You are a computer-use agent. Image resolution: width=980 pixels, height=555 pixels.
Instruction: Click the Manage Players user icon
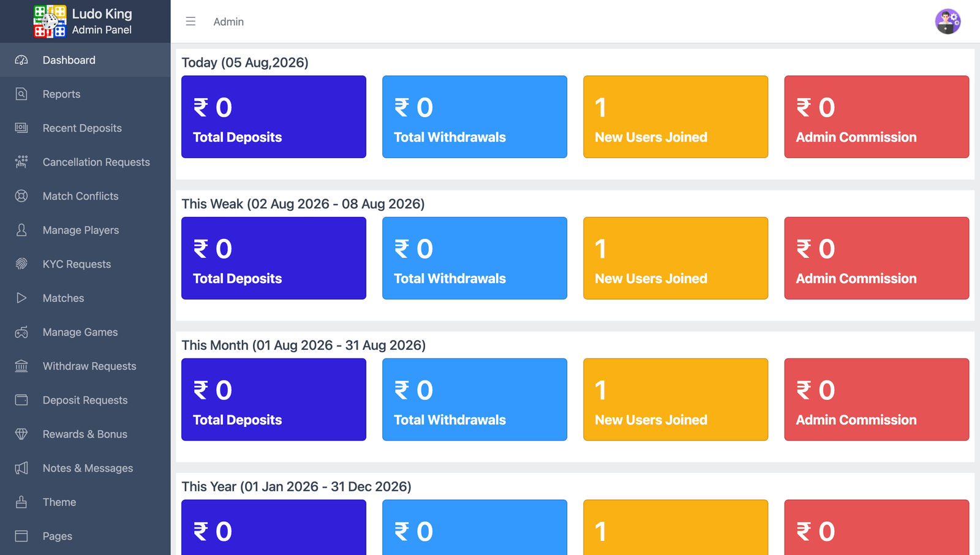[x=21, y=230]
